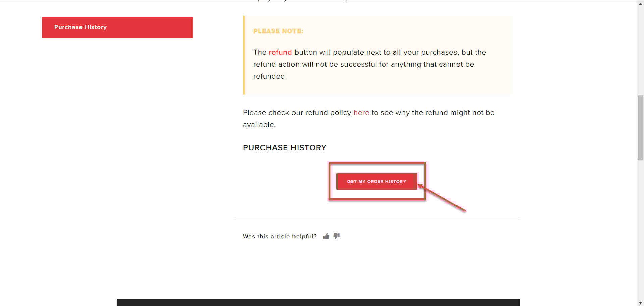This screenshot has height=306, width=644.
Task: Click the word 'available.' below the policy sentence
Action: (x=259, y=125)
